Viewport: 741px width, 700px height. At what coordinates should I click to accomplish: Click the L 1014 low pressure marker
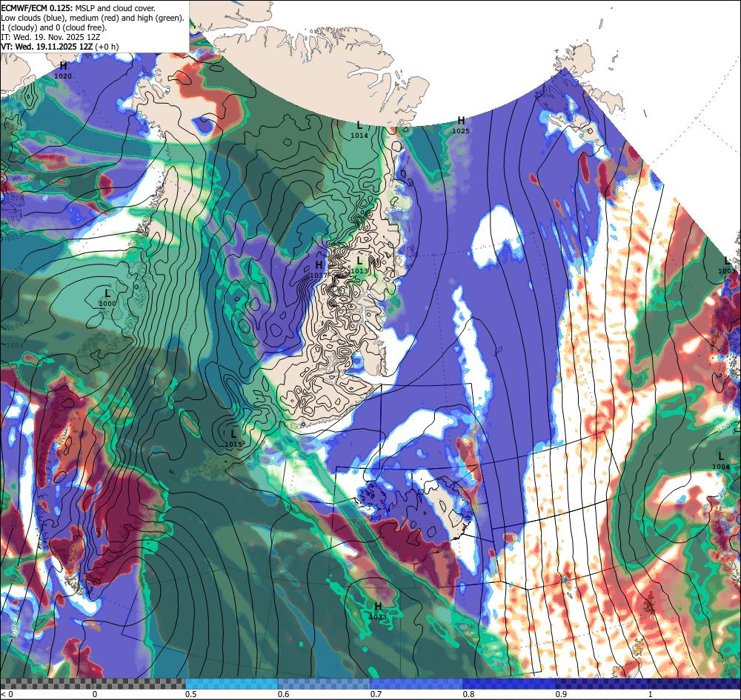359,130
